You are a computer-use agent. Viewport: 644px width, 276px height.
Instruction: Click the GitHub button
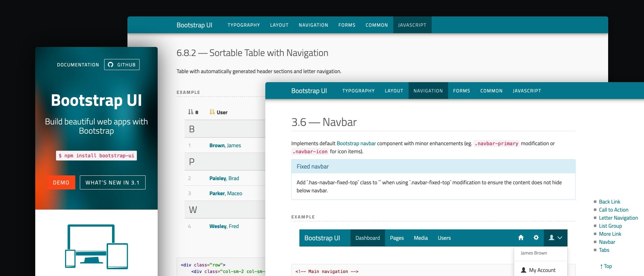tap(122, 65)
